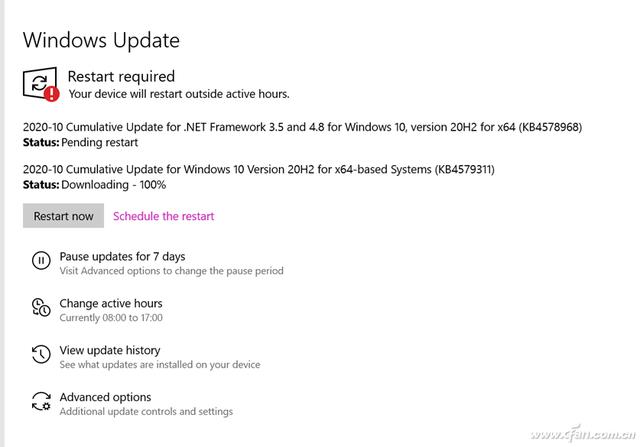Open the Schedule the restart link

pos(163,216)
